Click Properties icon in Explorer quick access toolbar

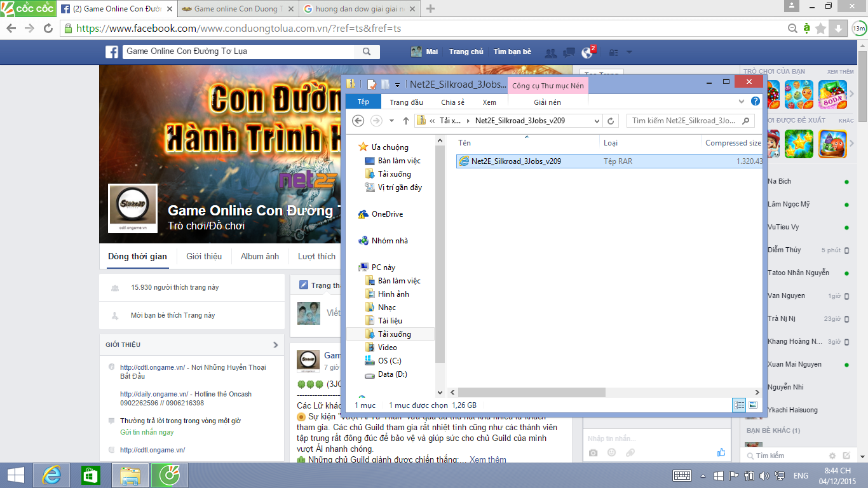pyautogui.click(x=372, y=85)
